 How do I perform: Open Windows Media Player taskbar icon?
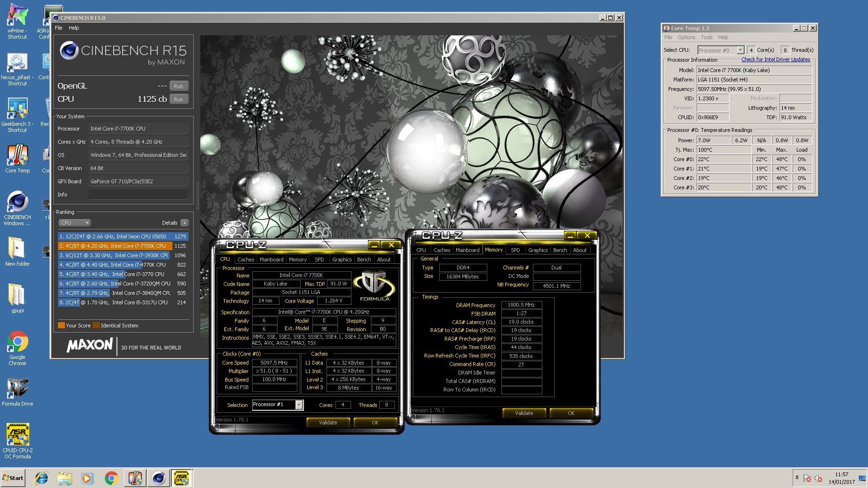87,478
